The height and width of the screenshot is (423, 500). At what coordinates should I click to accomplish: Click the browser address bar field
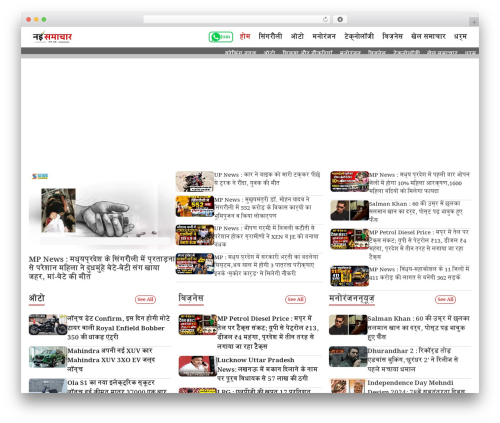(236, 20)
